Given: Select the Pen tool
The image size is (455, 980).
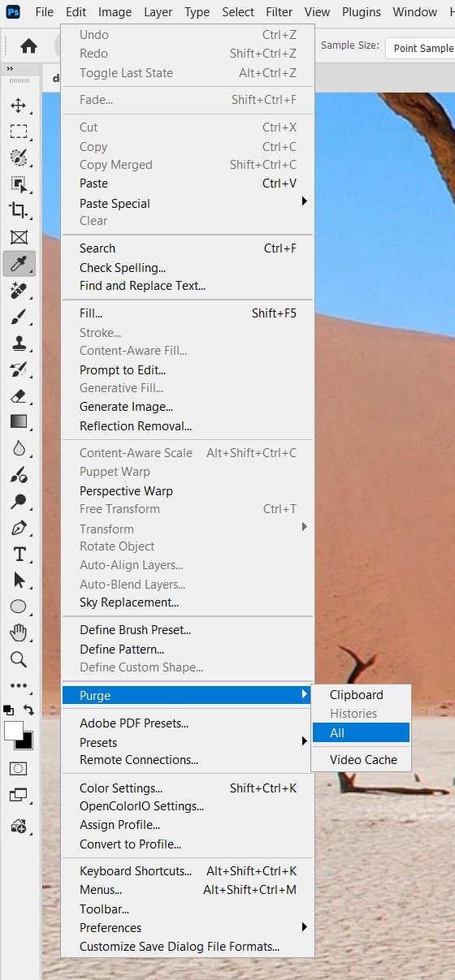Looking at the screenshot, I should [19, 528].
